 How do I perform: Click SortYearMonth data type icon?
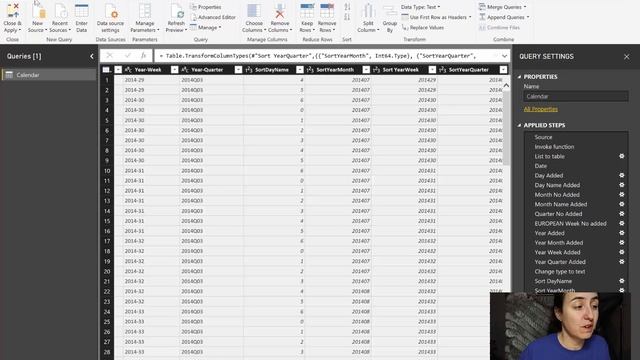pos(310,70)
